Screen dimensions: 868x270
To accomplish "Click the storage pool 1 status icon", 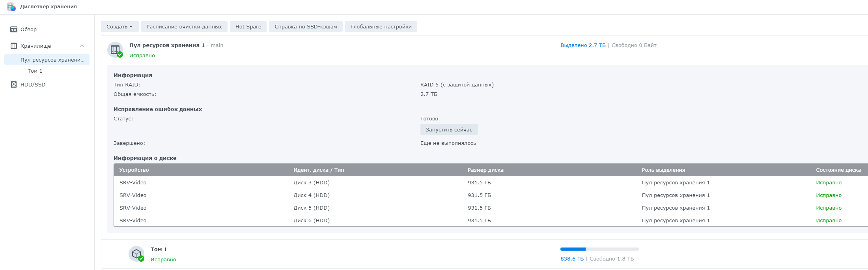I will pyautogui.click(x=115, y=50).
